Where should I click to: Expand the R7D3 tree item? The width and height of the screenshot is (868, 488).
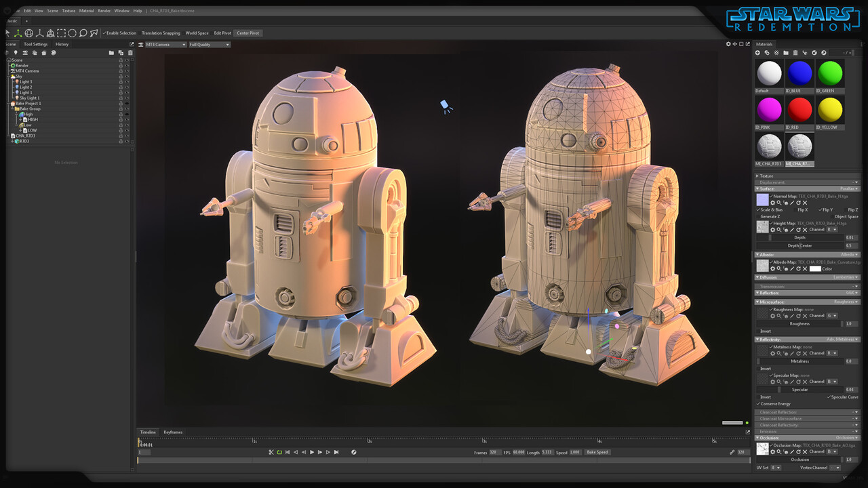pyautogui.click(x=12, y=142)
